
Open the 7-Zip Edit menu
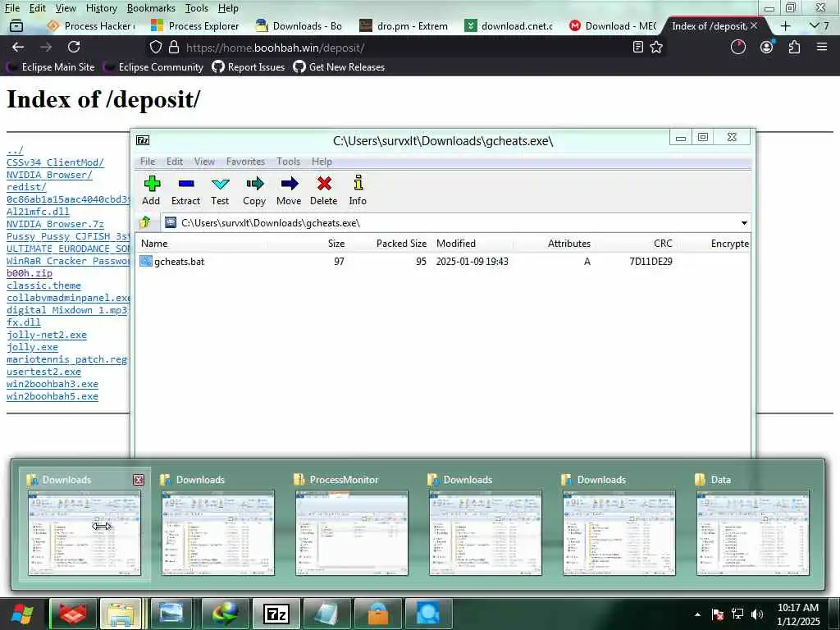[x=175, y=162]
